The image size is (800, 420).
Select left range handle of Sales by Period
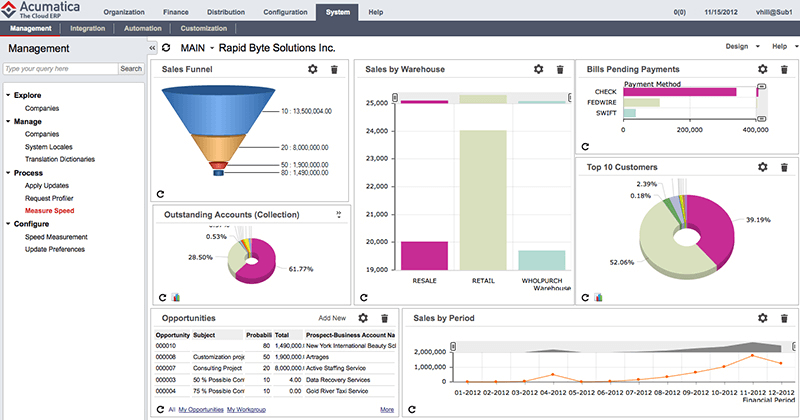pyautogui.click(x=453, y=347)
